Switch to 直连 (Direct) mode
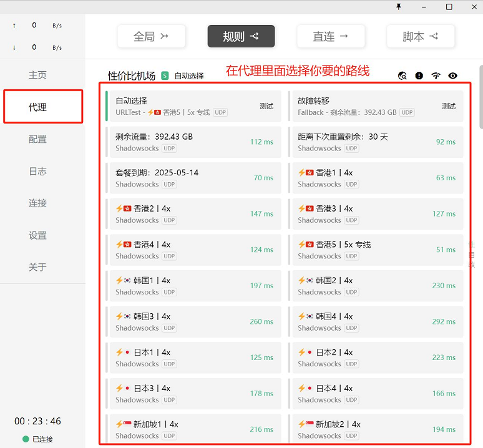Screen dimensions: 483x448 pyautogui.click(x=331, y=36)
